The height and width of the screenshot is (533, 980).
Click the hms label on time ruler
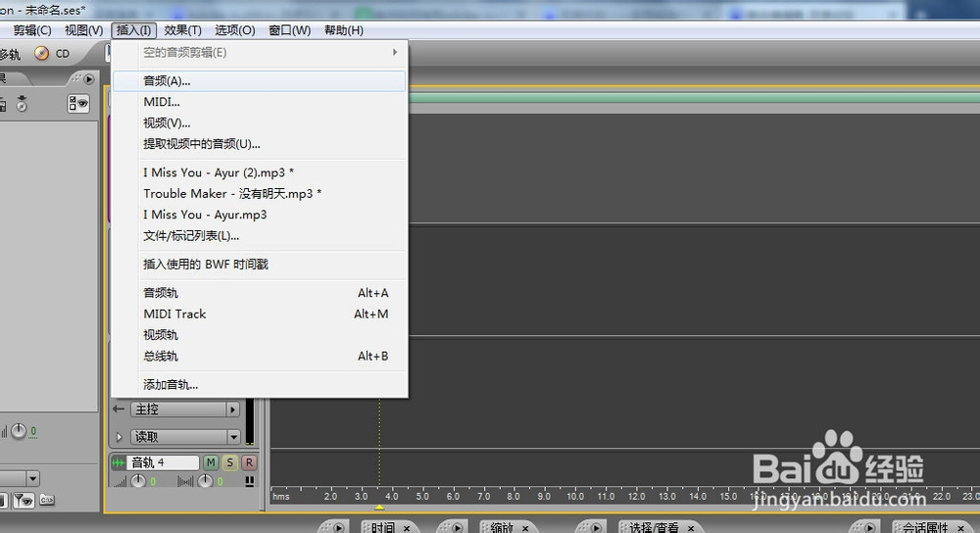click(x=281, y=496)
